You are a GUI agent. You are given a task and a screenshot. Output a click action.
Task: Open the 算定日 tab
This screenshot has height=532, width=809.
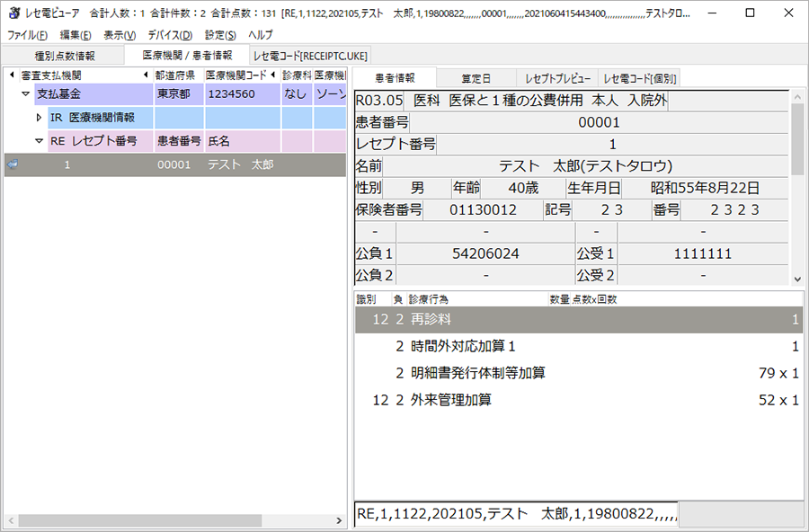(476, 78)
